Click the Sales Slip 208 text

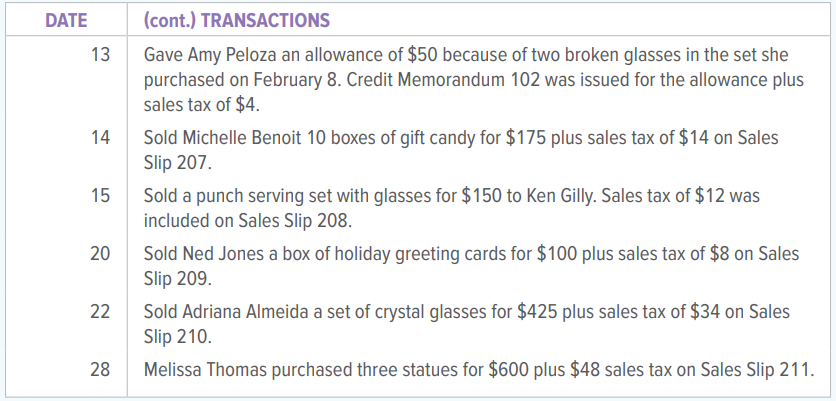tap(295, 220)
